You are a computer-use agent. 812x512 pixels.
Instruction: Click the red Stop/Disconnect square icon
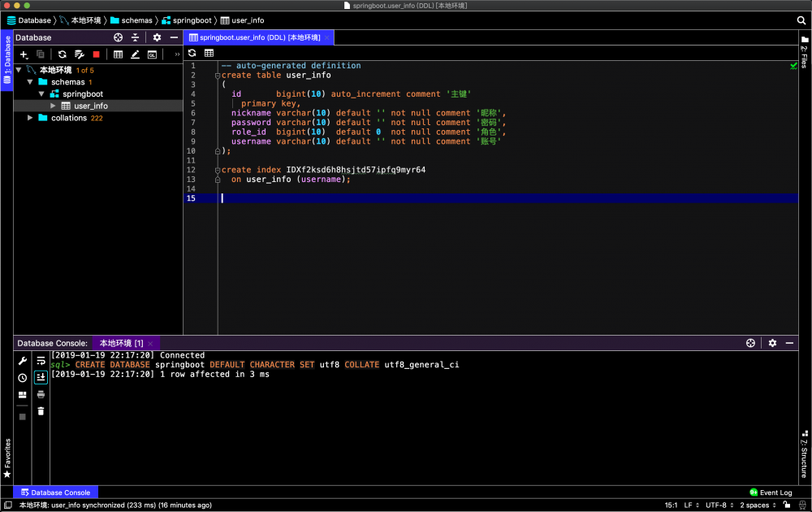pos(96,54)
